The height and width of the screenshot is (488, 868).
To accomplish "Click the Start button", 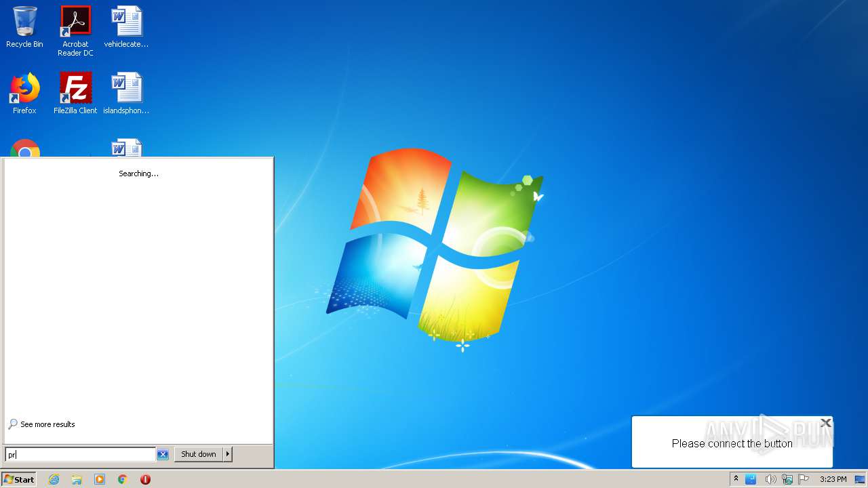I will pyautogui.click(x=19, y=479).
